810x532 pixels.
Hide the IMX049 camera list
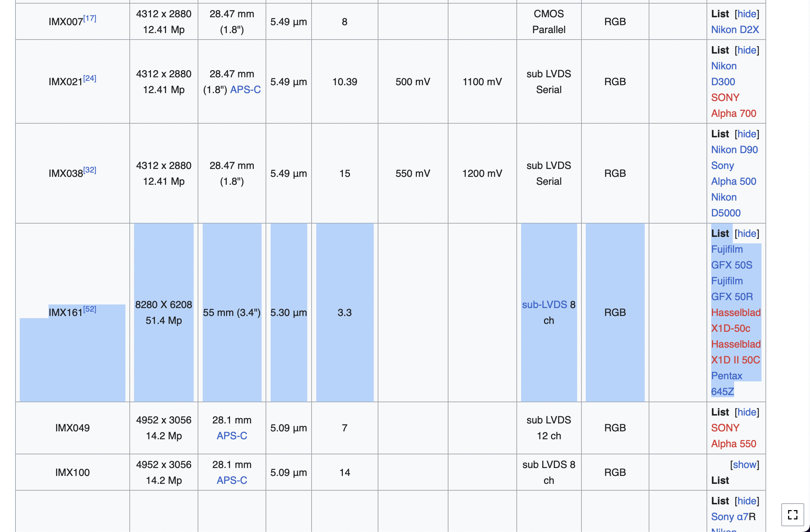tap(747, 412)
